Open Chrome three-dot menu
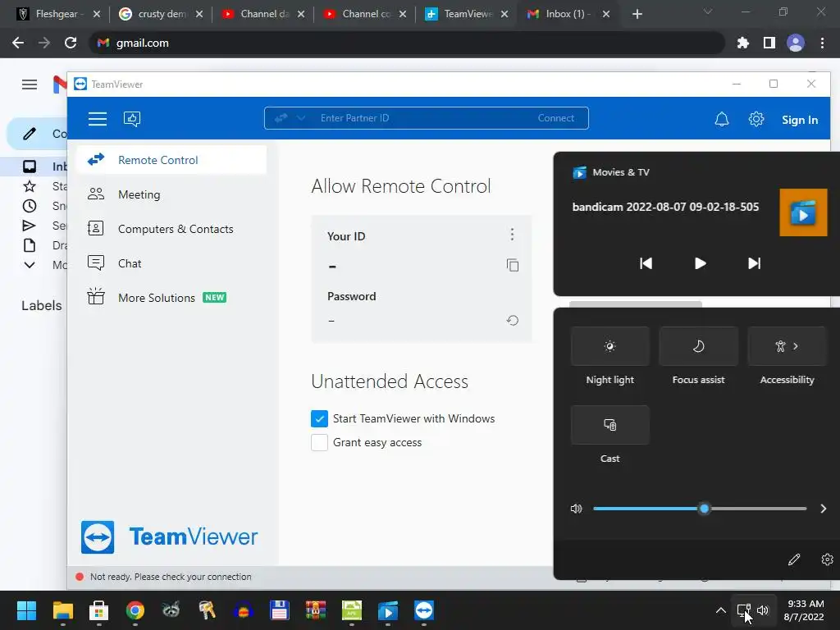 coord(822,43)
